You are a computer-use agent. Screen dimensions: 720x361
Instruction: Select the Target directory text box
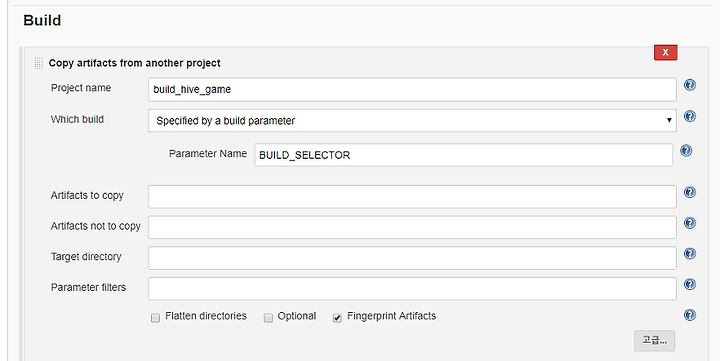(412, 258)
